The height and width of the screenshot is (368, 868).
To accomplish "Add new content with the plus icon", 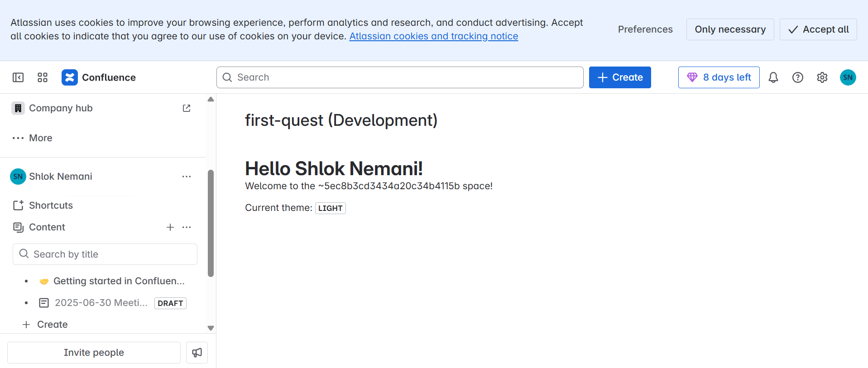I will click(x=170, y=227).
